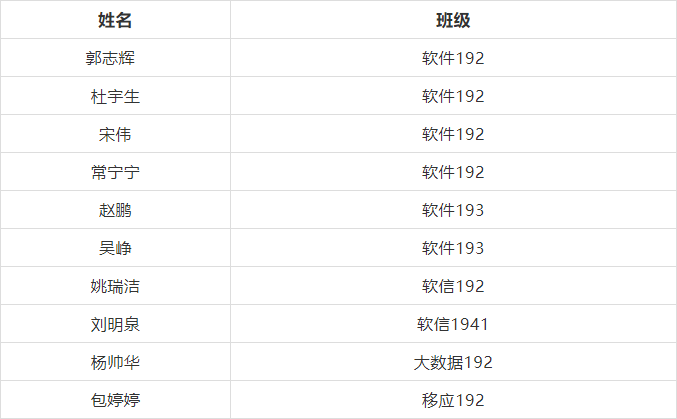The height and width of the screenshot is (419, 677).
Task: Select 常宁宁's class cell 软件192
Action: tap(453, 172)
